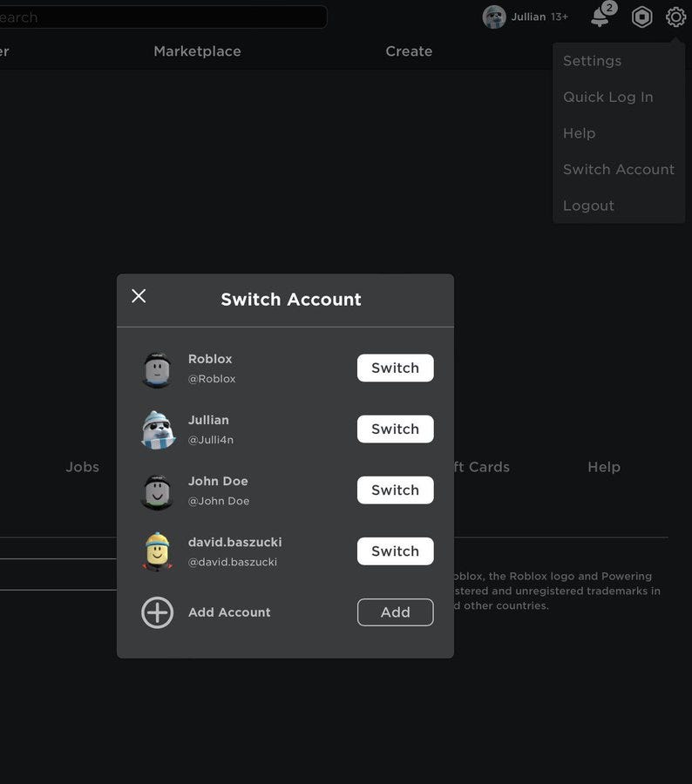Open the notifications bell icon
This screenshot has width=692, height=784.
coord(600,17)
